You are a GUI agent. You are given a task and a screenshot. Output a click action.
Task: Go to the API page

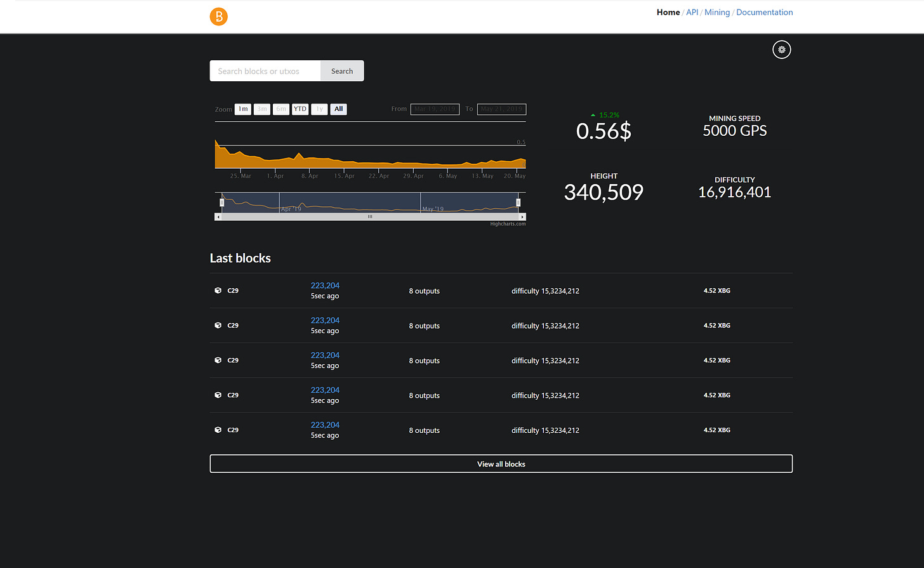692,12
